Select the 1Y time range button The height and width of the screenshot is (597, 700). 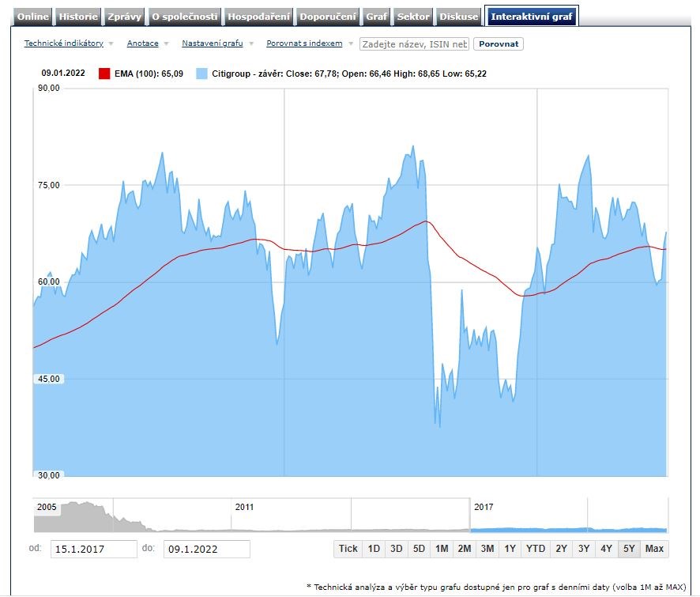(x=510, y=549)
